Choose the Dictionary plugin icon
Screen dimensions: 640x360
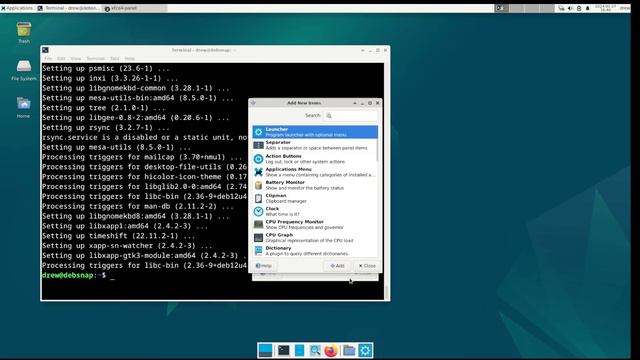[x=258, y=250]
